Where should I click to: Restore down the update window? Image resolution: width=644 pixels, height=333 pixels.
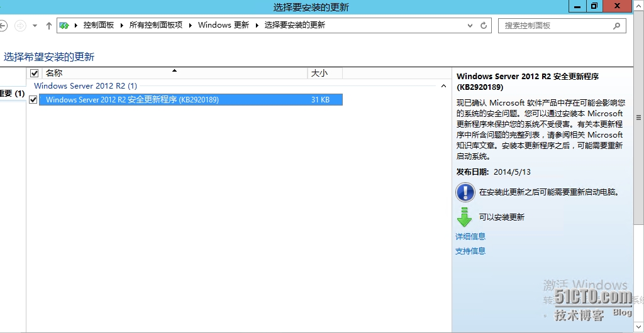pos(594,6)
